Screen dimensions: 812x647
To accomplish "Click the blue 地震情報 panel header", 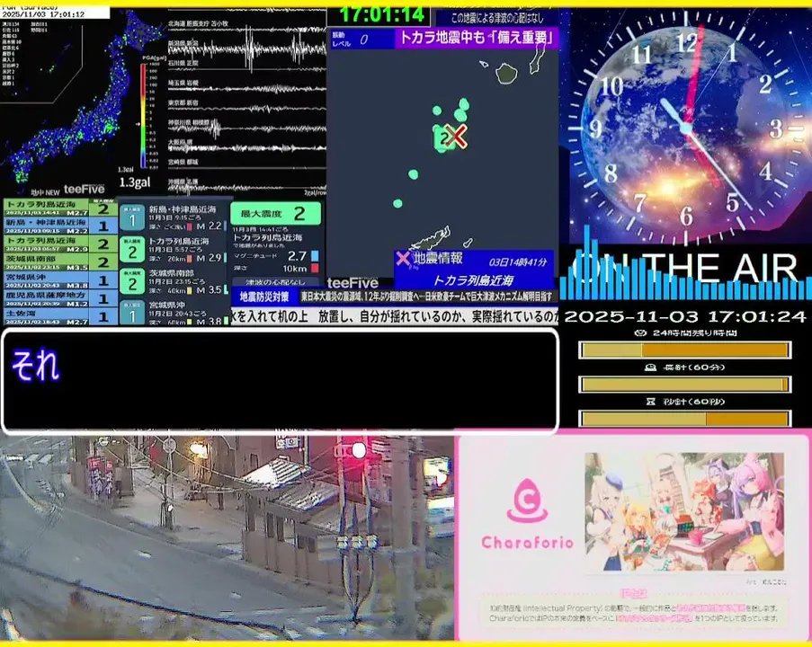I will click(475, 258).
